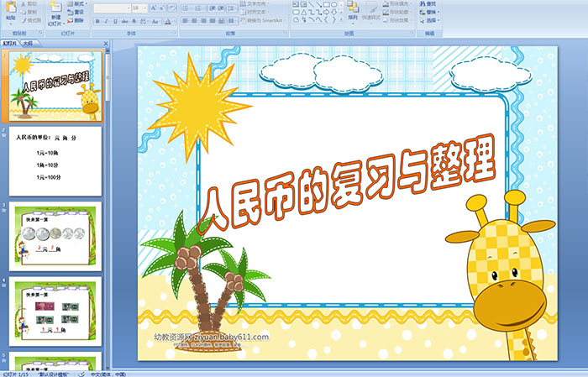Image resolution: width=588 pixels, height=377 pixels.
Task: Open the Text Direction (文字方向) dropdown
Action: [x=255, y=3]
